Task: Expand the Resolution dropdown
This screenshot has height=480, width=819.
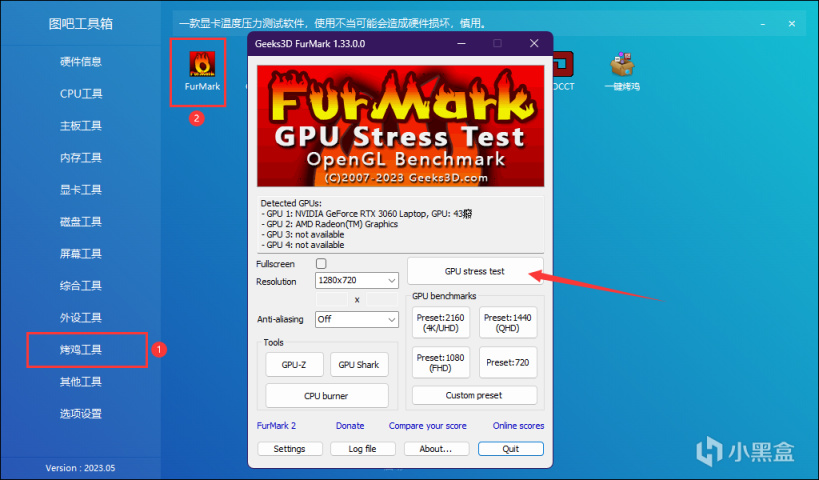Action: pyautogui.click(x=357, y=280)
